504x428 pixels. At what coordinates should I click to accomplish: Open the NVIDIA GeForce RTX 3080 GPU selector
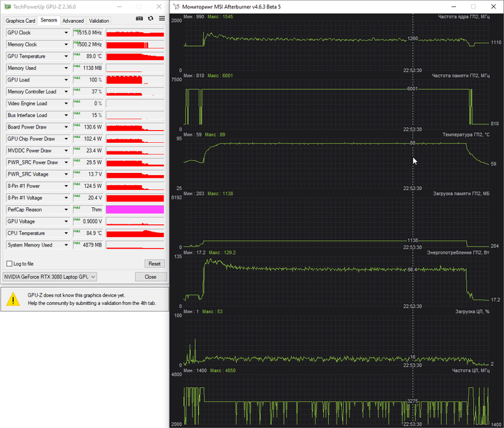[x=50, y=277]
